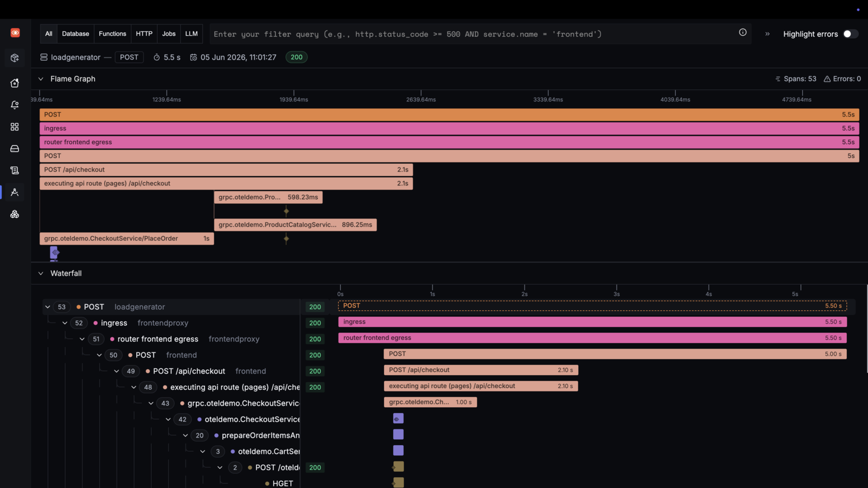This screenshot has height=488, width=868.
Task: Collapse the POST /oteld span row
Action: point(220,467)
